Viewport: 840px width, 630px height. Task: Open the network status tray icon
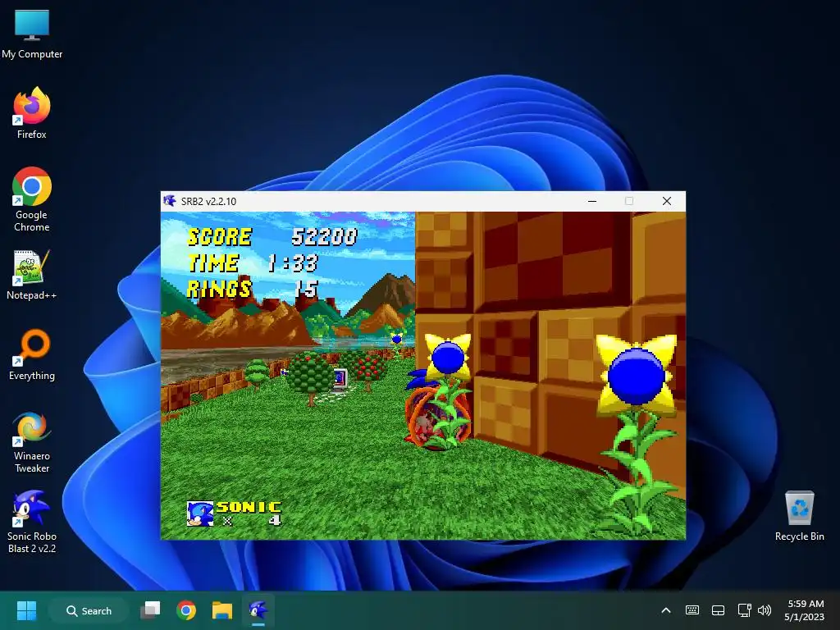[744, 610]
